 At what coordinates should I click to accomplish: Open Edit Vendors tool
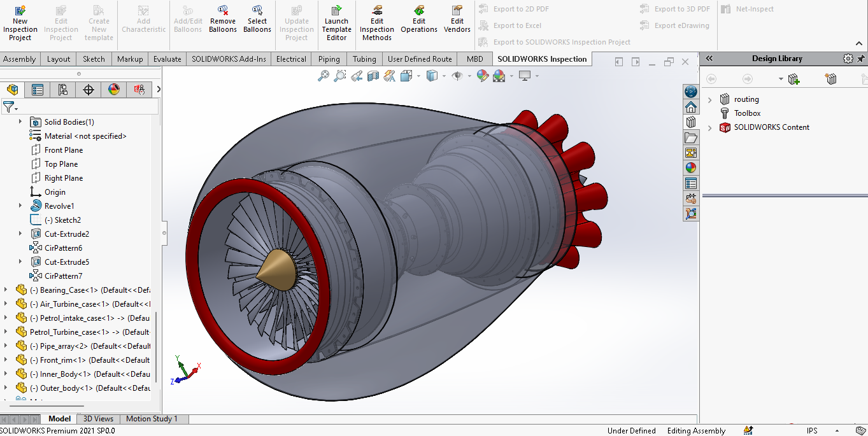[x=457, y=18]
